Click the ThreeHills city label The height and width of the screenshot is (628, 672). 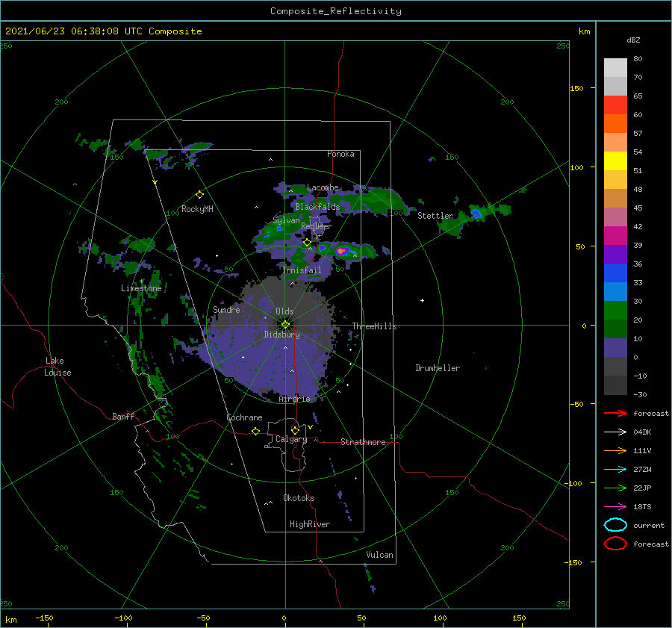coord(374,326)
